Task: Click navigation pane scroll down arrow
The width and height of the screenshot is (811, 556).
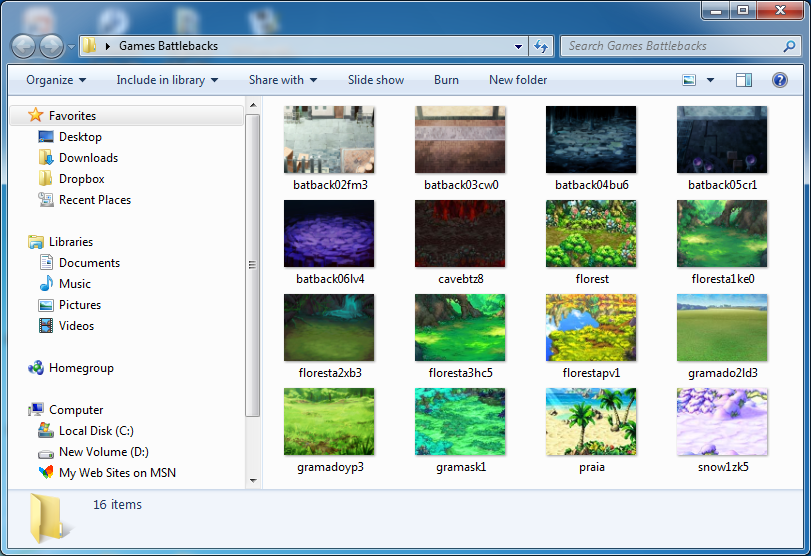Action: 253,480
